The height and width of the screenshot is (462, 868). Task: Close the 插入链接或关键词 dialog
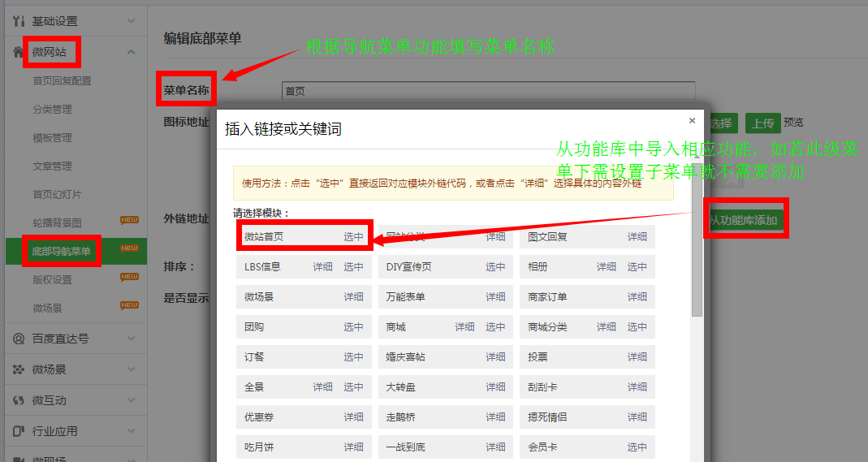point(692,121)
